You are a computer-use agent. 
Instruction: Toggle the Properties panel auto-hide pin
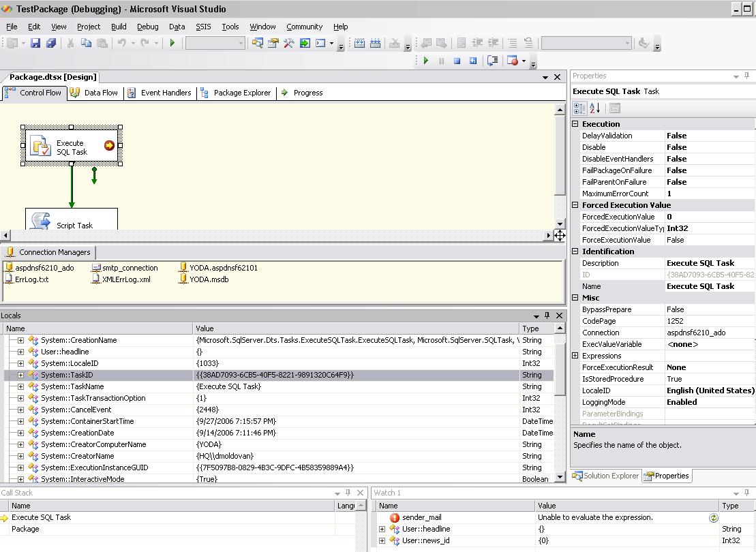click(747, 76)
